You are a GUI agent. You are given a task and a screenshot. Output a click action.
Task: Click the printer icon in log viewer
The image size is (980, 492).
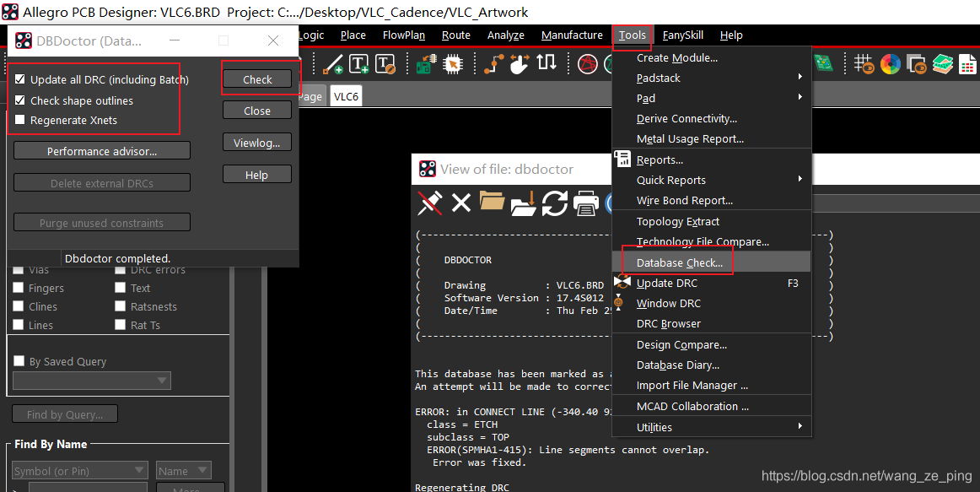pos(586,203)
